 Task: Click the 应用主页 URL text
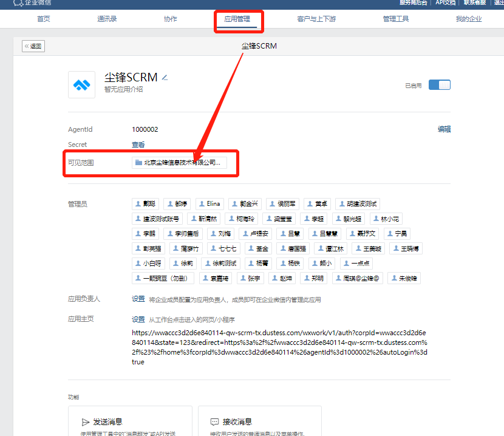pyautogui.click(x=279, y=347)
